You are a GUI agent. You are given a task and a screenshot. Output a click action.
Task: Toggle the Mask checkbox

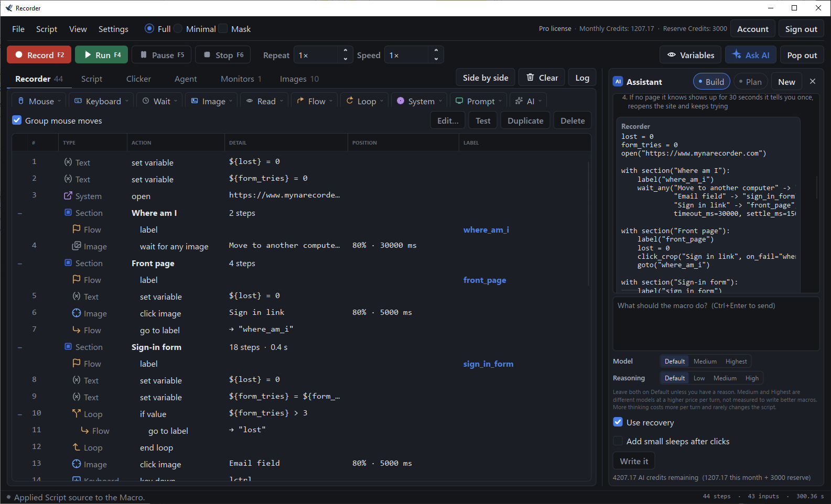click(x=223, y=28)
